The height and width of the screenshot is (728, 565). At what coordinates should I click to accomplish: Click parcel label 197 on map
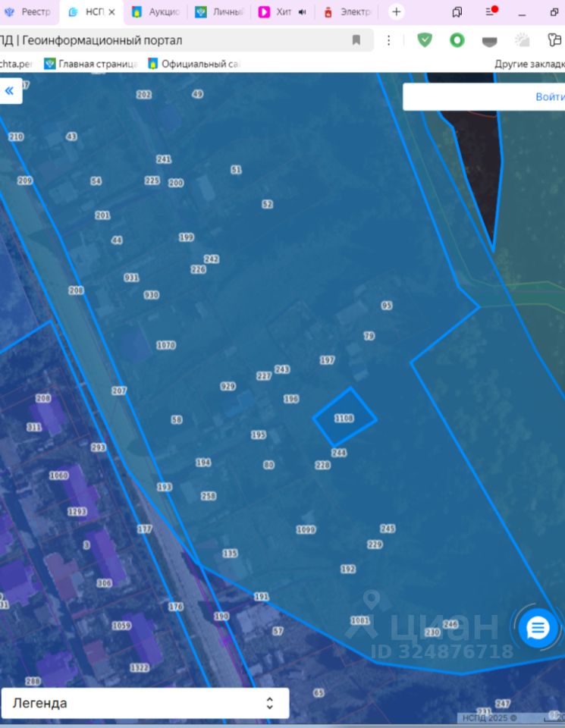[x=327, y=359]
